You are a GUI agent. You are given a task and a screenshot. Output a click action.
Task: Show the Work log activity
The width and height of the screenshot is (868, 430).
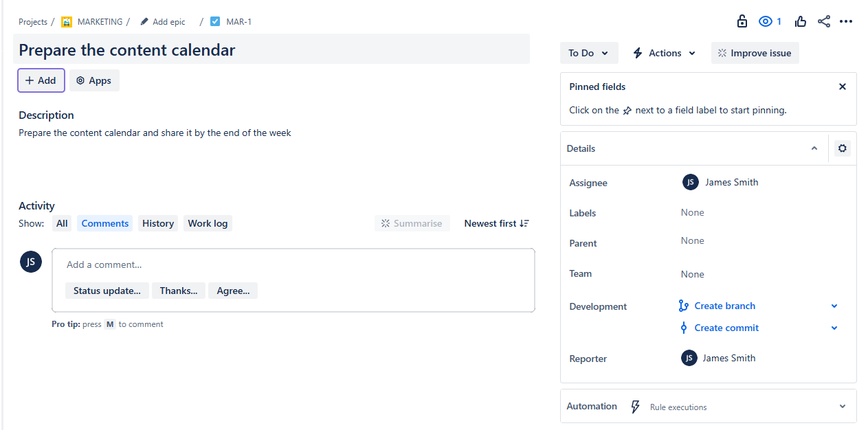coord(208,223)
